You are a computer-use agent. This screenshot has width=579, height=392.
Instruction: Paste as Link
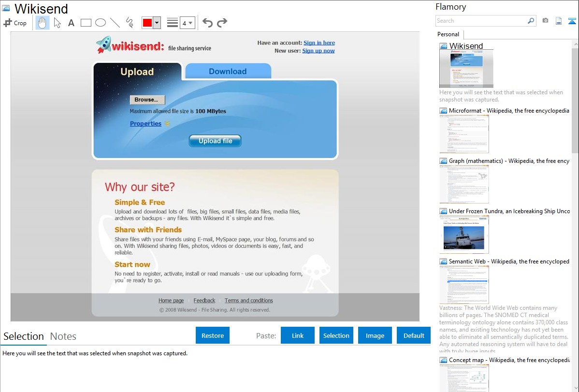(x=298, y=335)
